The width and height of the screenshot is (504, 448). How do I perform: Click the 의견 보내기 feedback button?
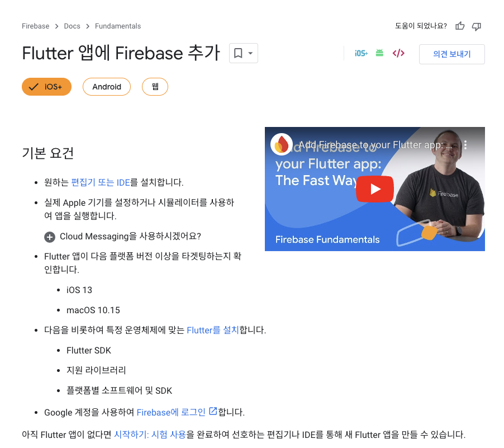click(x=452, y=54)
